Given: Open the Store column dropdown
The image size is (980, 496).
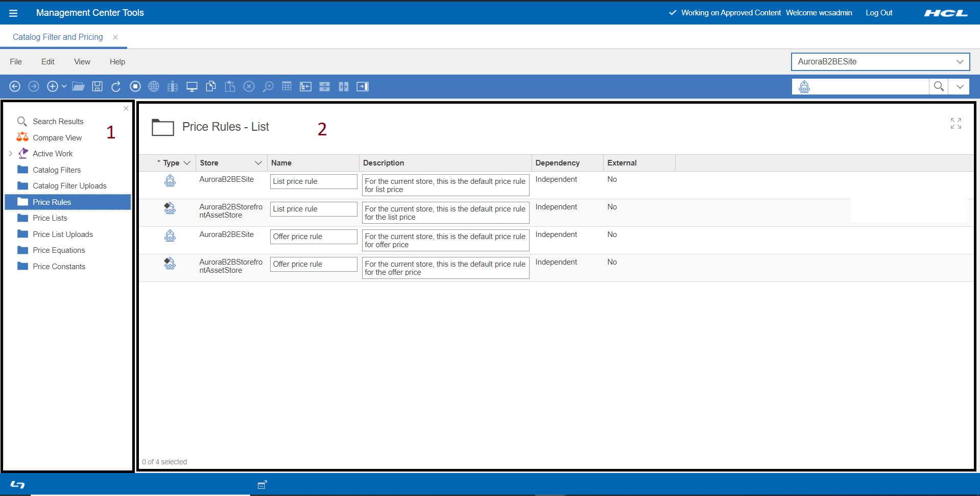Looking at the screenshot, I should (258, 163).
